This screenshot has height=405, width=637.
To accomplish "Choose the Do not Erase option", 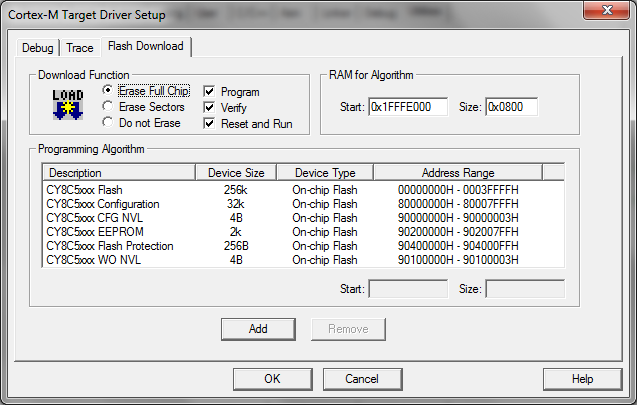I will [108, 123].
